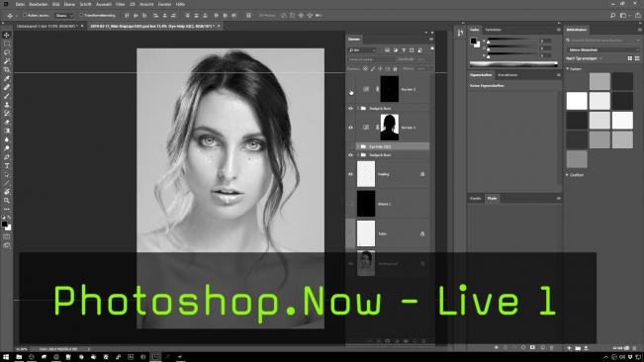Viewport: 644px width, 362px height.
Task: Open the Ebene auto-select dropdown
Action: [x=64, y=15]
